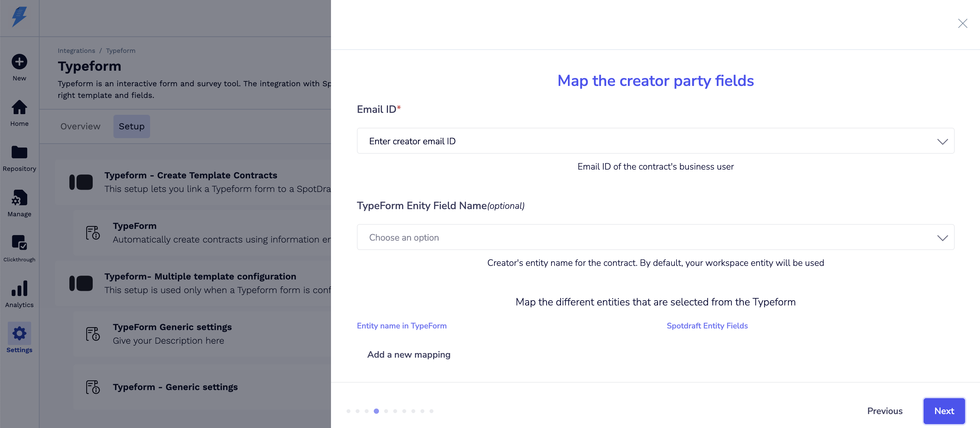Jump to the first step dot
Screen dimensions: 980x428
(348, 411)
